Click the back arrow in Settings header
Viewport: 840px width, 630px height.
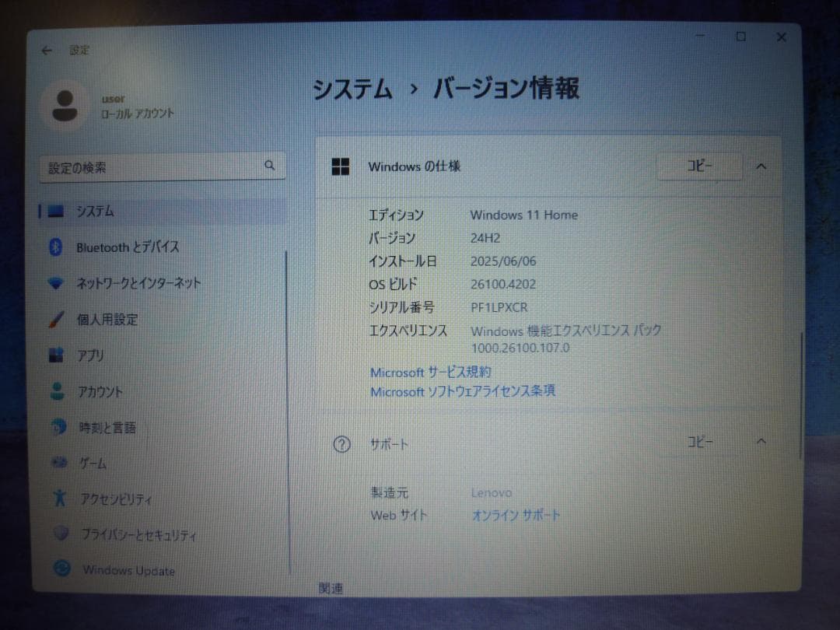click(47, 51)
